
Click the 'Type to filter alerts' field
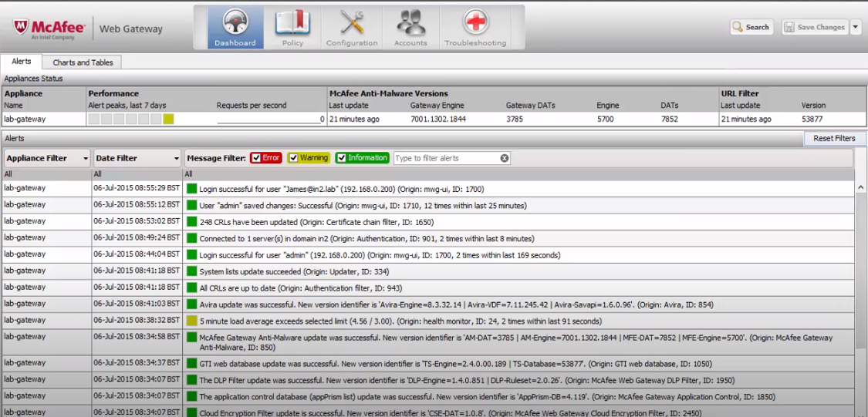click(446, 158)
